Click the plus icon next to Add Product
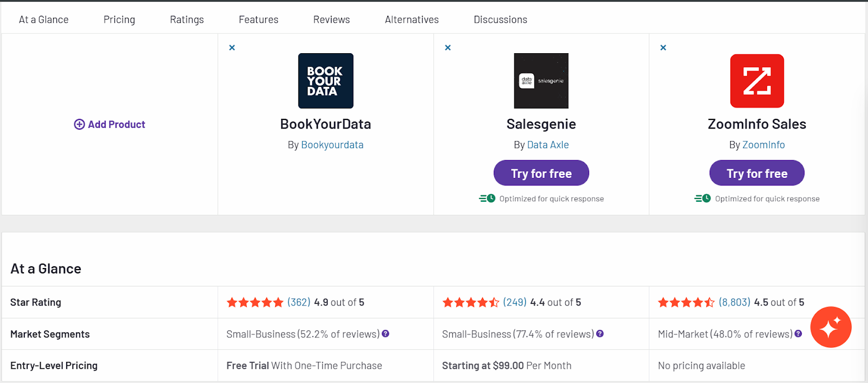This screenshot has width=868, height=383. click(79, 124)
